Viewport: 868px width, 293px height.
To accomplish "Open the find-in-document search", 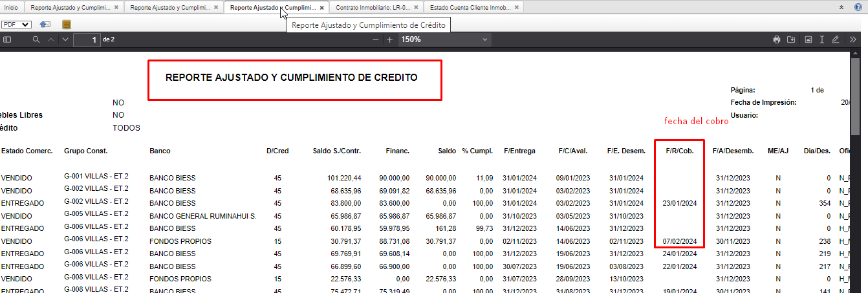I will pos(37,40).
